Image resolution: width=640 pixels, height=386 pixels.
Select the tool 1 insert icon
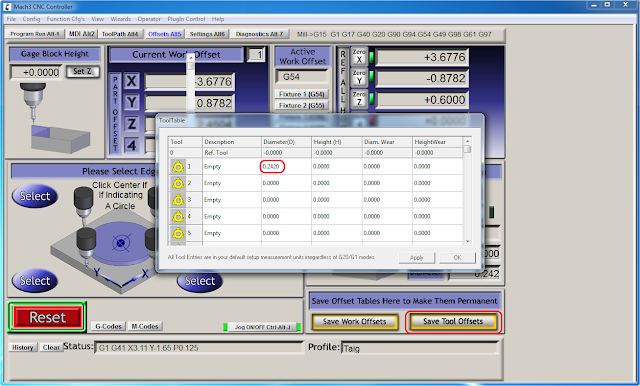click(x=178, y=167)
